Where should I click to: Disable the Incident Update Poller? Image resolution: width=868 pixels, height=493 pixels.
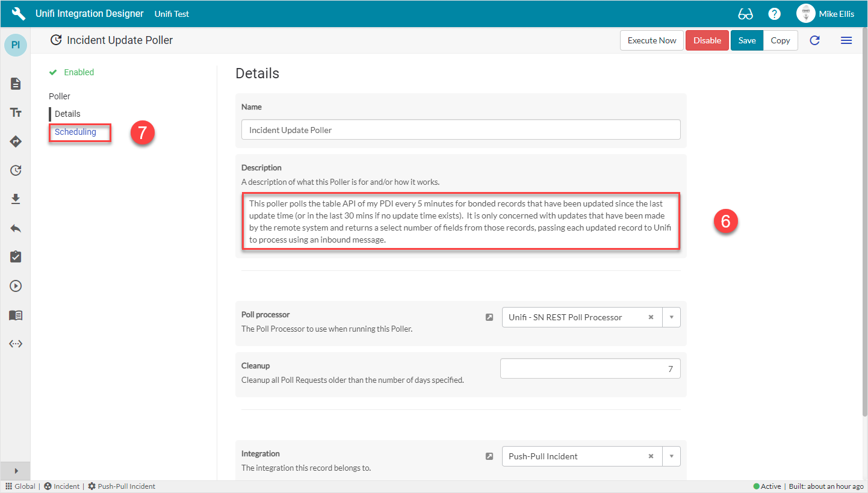tap(707, 40)
